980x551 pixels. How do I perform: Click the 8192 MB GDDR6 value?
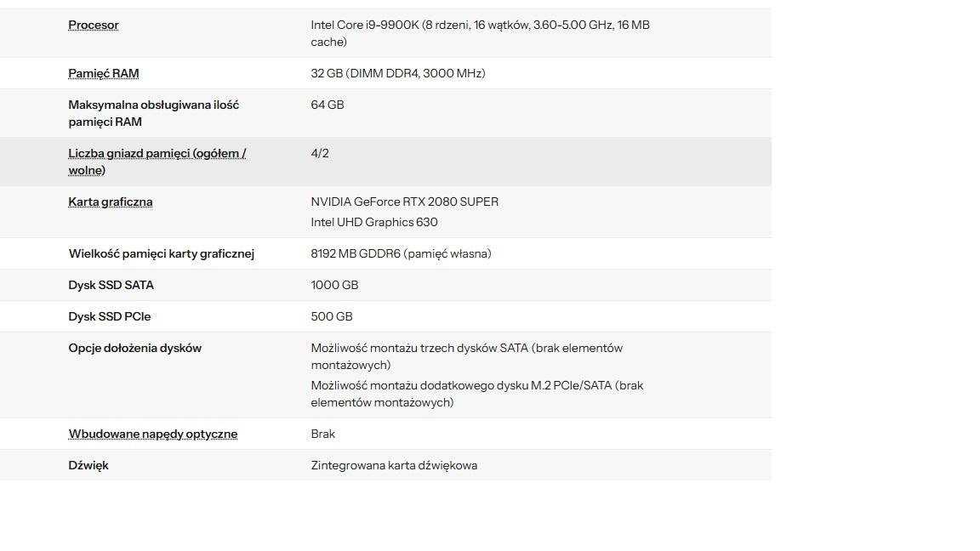(401, 253)
